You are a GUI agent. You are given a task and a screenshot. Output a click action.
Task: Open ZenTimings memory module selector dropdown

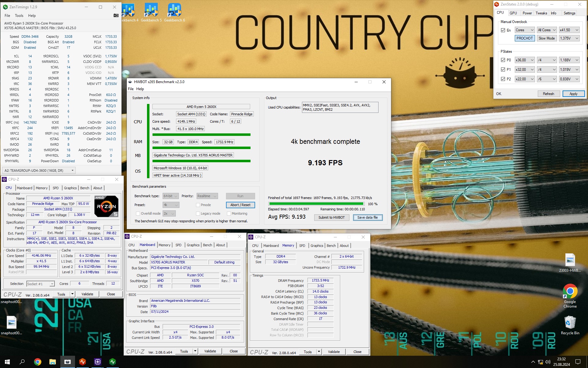[39, 171]
